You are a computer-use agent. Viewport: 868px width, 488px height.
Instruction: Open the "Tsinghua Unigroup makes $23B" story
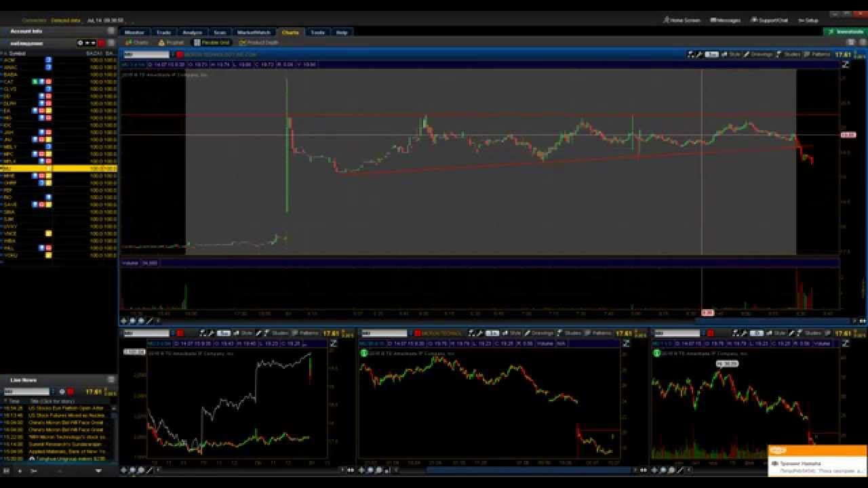pyautogui.click(x=66, y=459)
